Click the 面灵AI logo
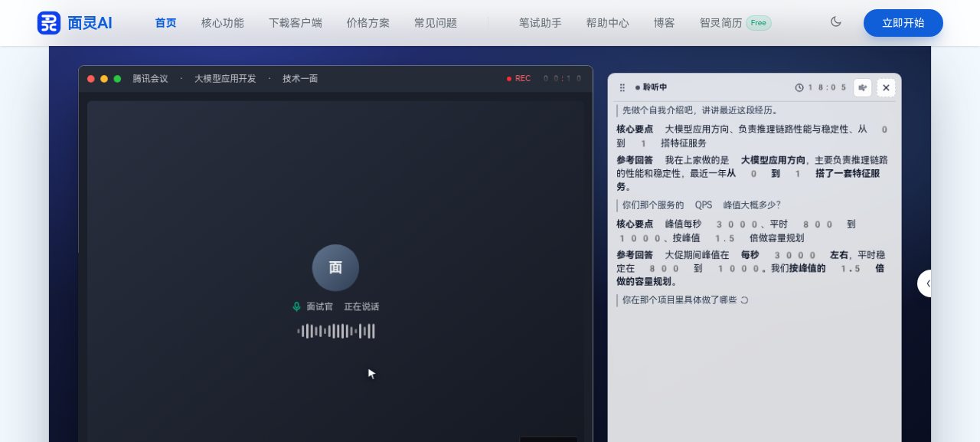 75,23
